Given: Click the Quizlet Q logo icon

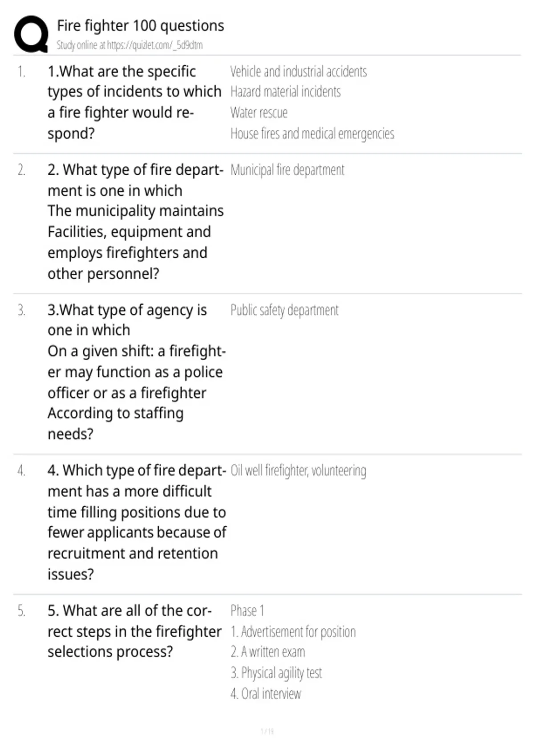Looking at the screenshot, I should pos(31,34).
